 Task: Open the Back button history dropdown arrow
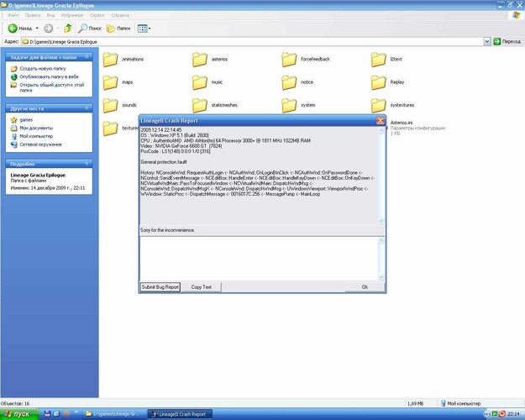pyautogui.click(x=37, y=29)
